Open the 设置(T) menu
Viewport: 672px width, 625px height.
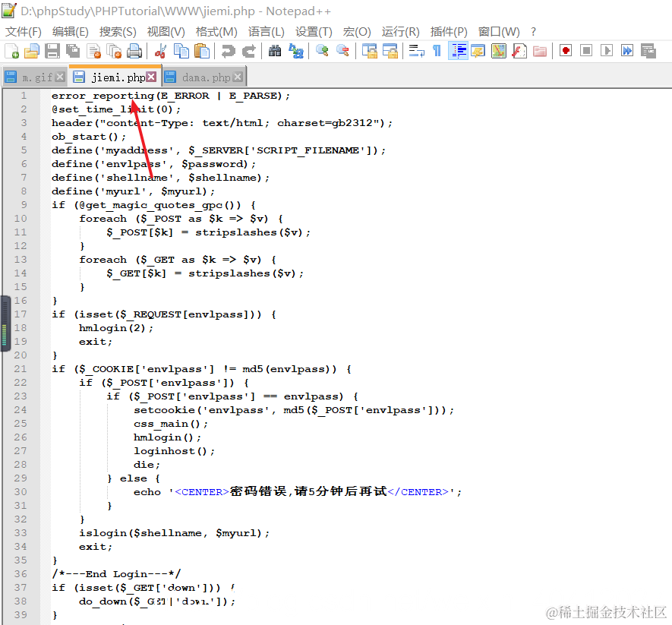point(314,32)
